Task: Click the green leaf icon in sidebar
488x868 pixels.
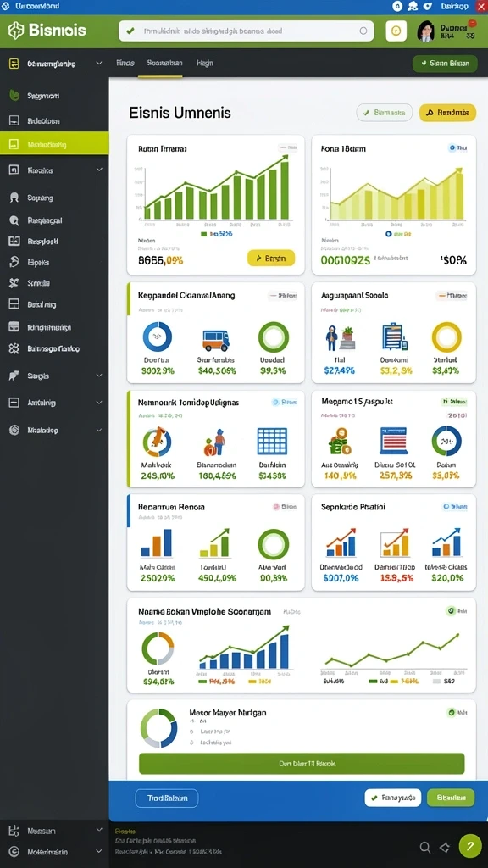Action: 14,95
